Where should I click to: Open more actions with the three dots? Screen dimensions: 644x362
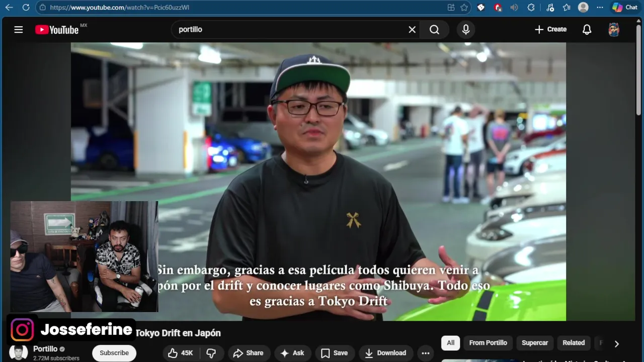[x=426, y=353]
